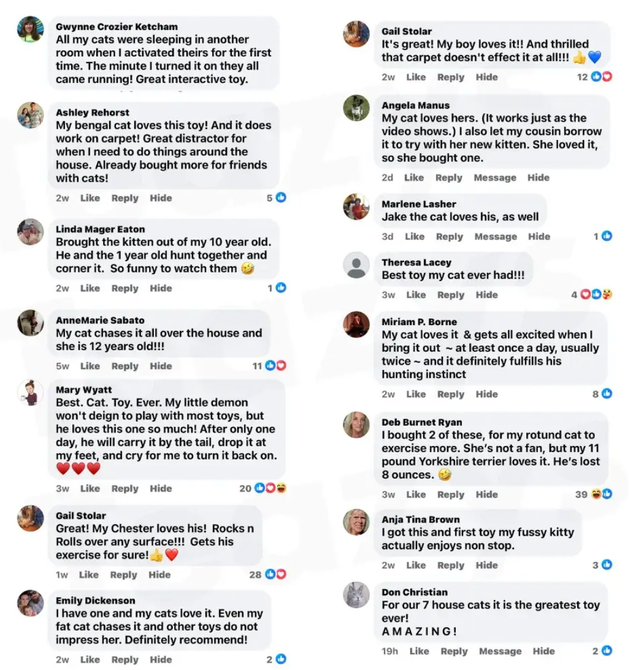644x670 pixels.
Task: Open reactions on Deb Burnet Ryan's comment
Action: point(601,494)
